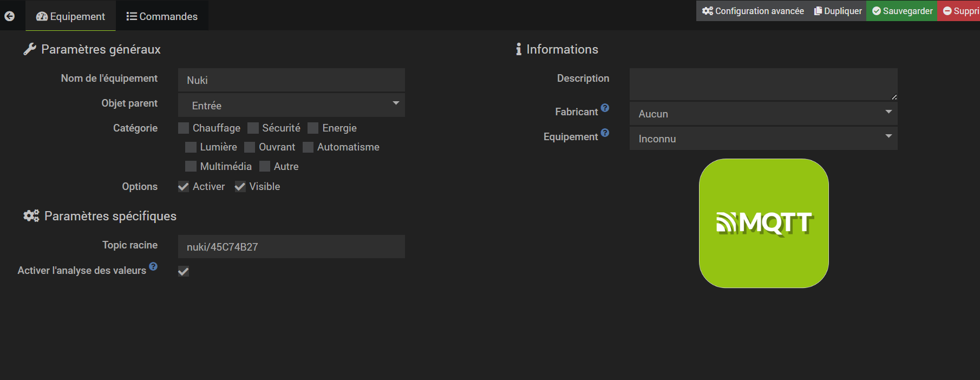Duplicate the equipment with Dupliquer
Viewport: 980px width, 380px height.
coord(838,11)
